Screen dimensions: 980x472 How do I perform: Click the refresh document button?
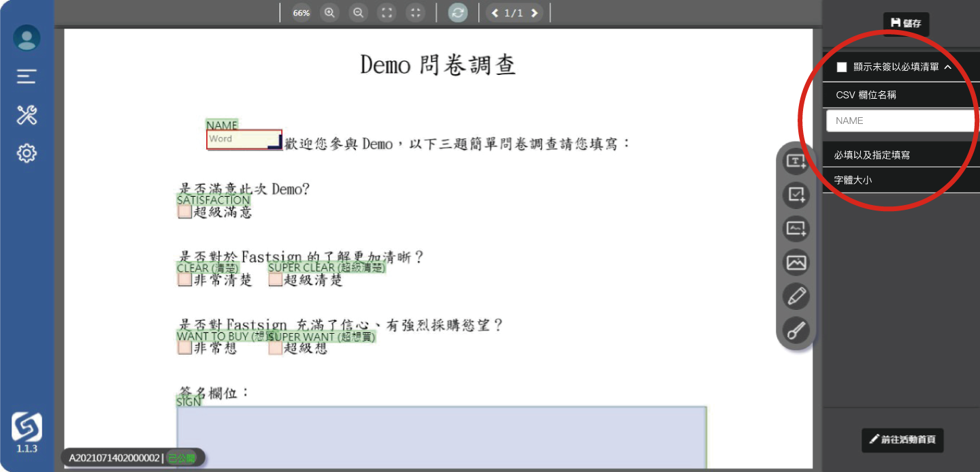click(x=458, y=13)
